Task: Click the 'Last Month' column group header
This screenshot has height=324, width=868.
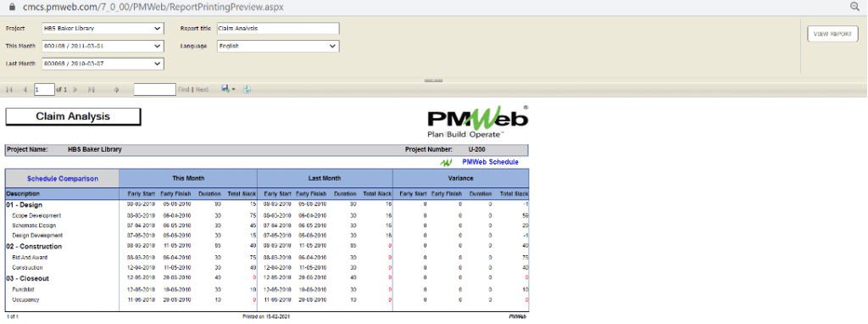Action: click(325, 178)
